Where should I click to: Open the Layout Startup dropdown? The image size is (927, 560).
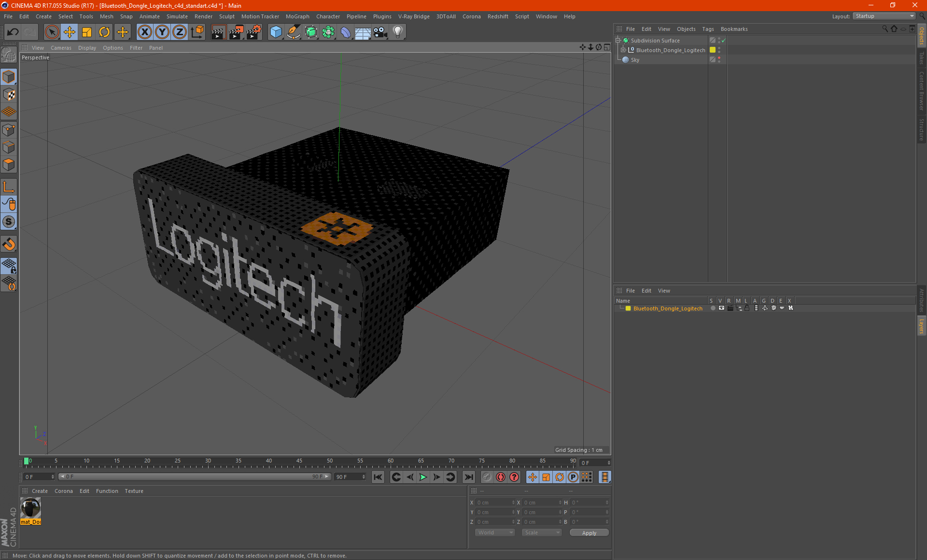coord(885,16)
